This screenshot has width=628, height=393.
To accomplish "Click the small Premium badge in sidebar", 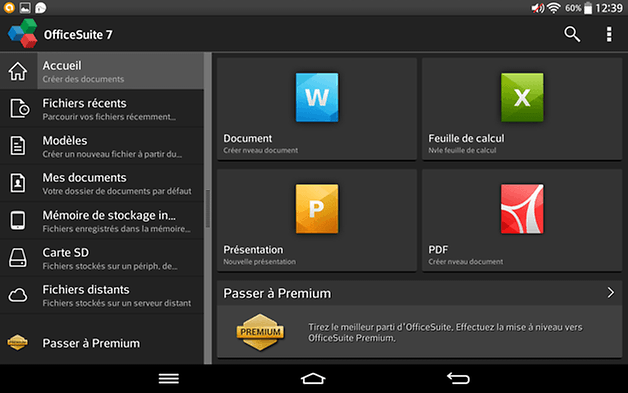I will pyautogui.click(x=18, y=343).
